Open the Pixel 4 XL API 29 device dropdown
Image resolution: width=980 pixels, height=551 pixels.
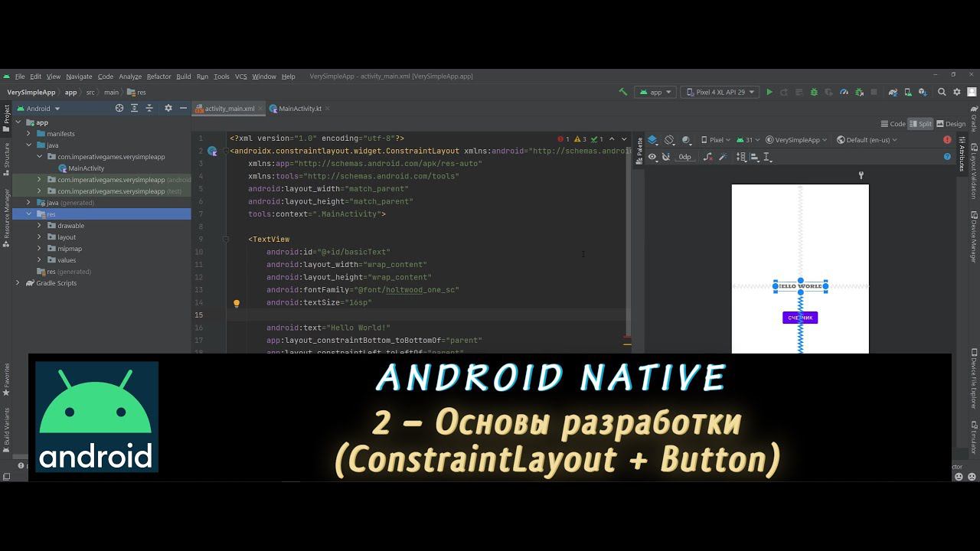(x=720, y=92)
